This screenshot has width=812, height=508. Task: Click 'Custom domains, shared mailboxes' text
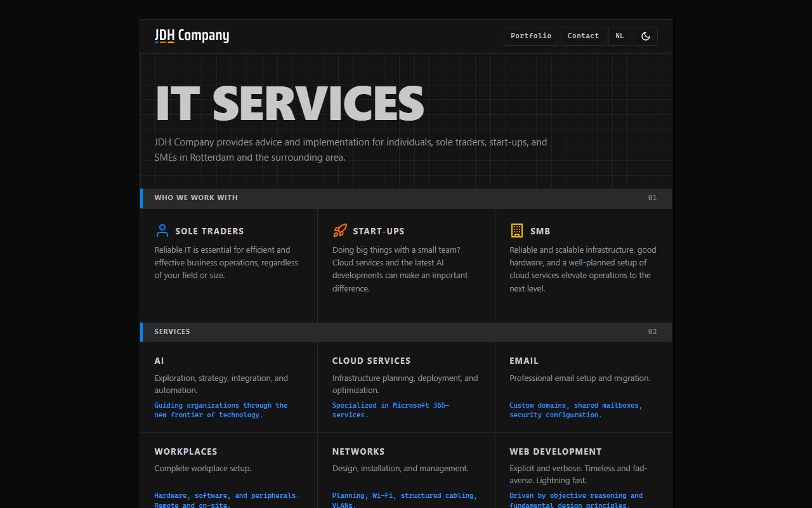[x=576, y=410]
